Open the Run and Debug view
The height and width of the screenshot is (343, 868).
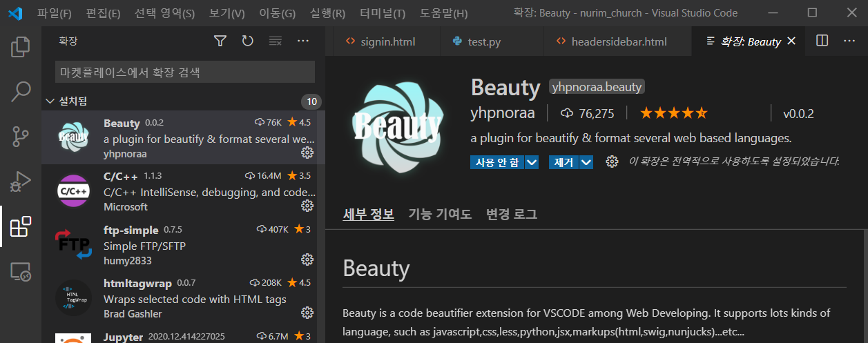point(21,181)
